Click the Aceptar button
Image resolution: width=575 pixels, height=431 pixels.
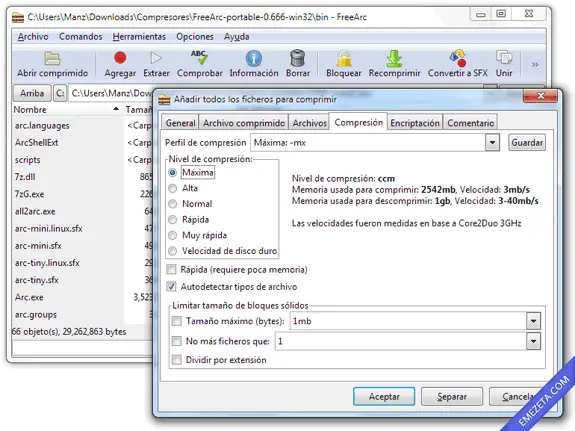coord(384,397)
